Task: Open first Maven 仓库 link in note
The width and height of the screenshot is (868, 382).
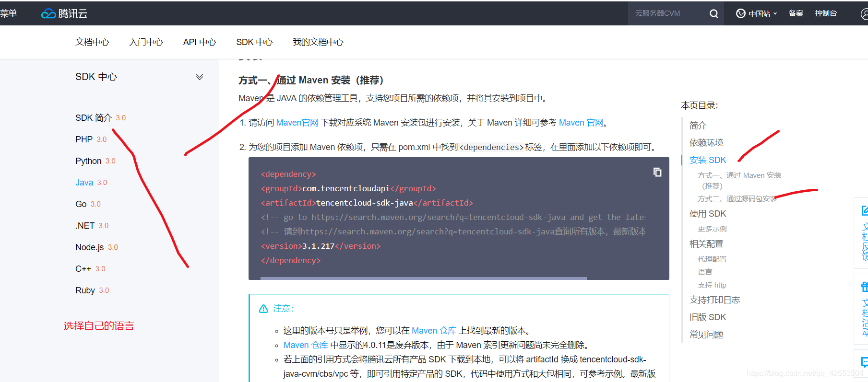Action: click(434, 331)
